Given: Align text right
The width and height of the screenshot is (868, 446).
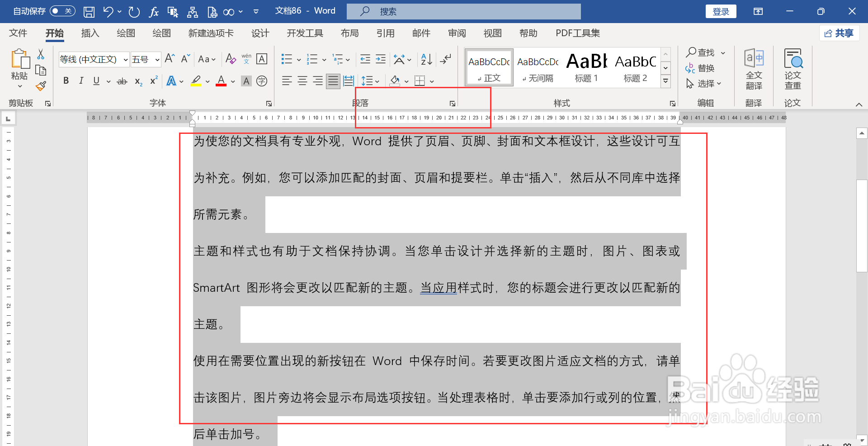Looking at the screenshot, I should 318,81.
